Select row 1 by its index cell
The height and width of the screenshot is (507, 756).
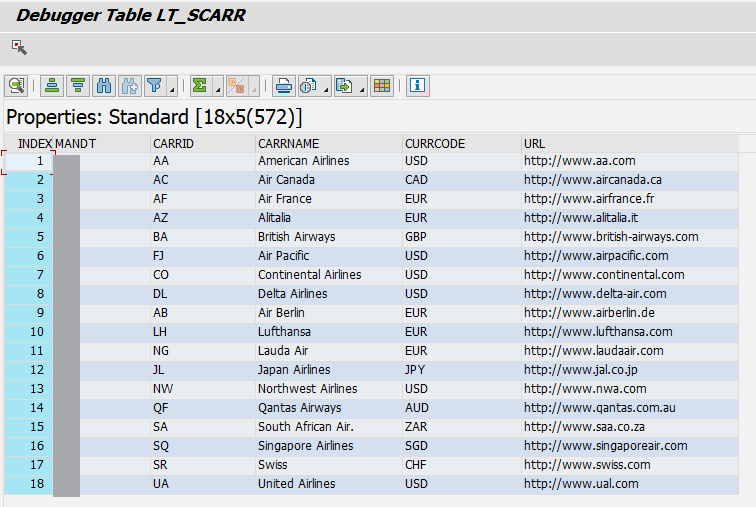[29, 161]
